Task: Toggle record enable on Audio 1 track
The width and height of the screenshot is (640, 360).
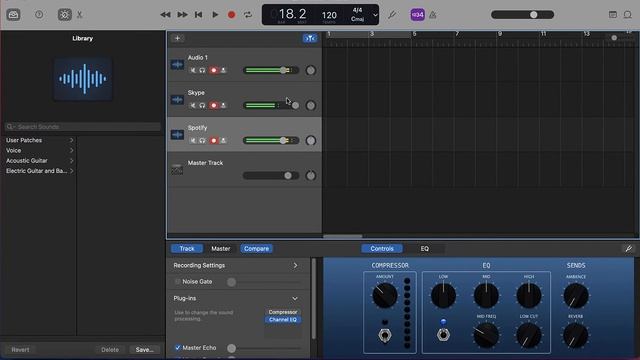Action: click(x=213, y=70)
